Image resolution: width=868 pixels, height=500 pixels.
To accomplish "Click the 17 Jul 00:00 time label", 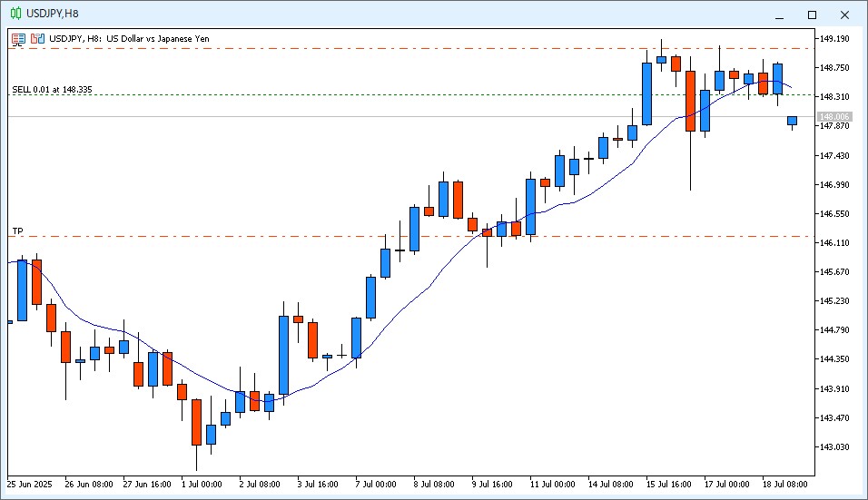I will 727,485.
